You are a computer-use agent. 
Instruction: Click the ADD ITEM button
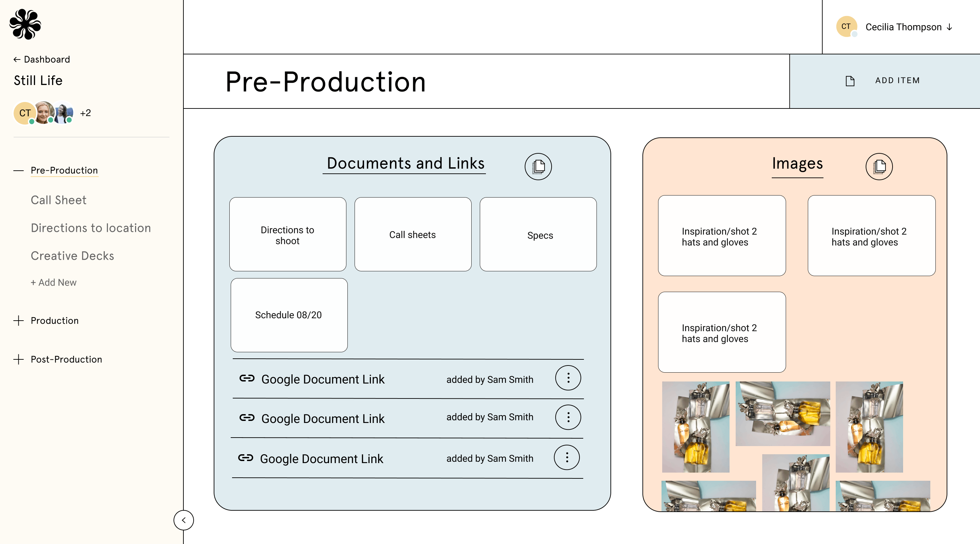[x=884, y=81]
